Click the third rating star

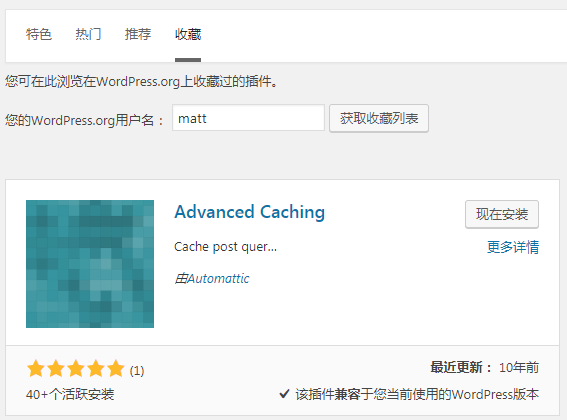(x=76, y=369)
